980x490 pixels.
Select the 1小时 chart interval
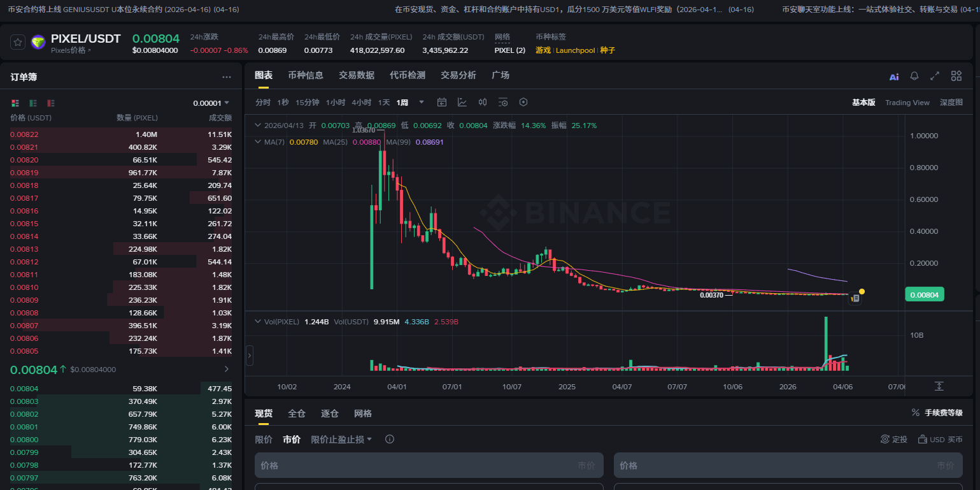point(336,102)
